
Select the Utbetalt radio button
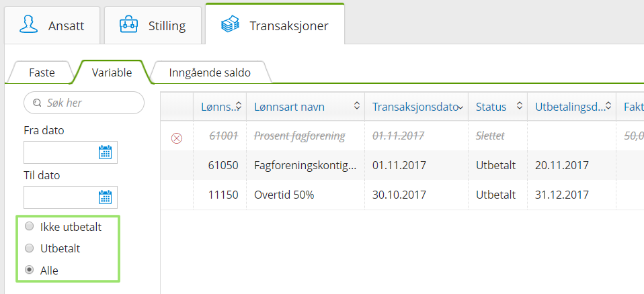(x=29, y=248)
